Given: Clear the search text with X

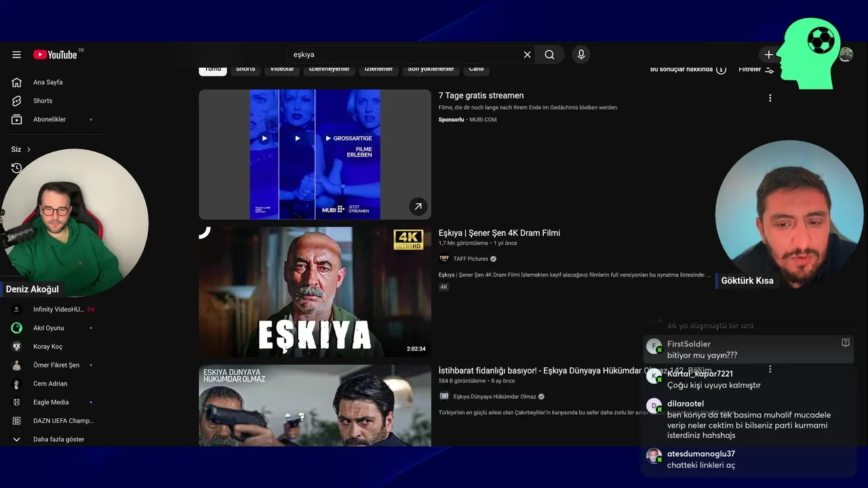Looking at the screenshot, I should (527, 55).
